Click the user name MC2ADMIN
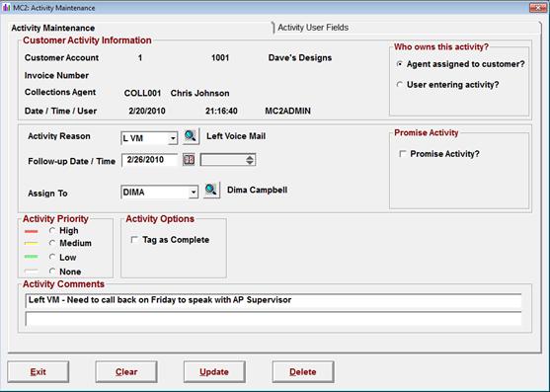Image resolution: width=550 pixels, height=392 pixels. click(x=287, y=112)
